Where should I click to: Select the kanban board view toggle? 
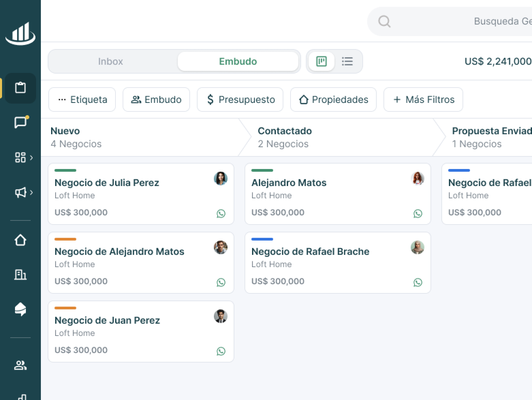321,61
